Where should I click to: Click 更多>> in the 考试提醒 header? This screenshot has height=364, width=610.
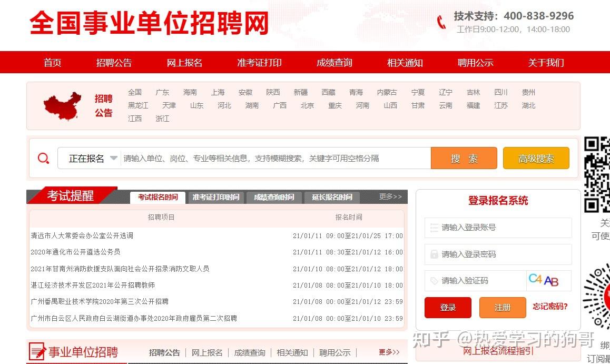pyautogui.click(x=390, y=197)
